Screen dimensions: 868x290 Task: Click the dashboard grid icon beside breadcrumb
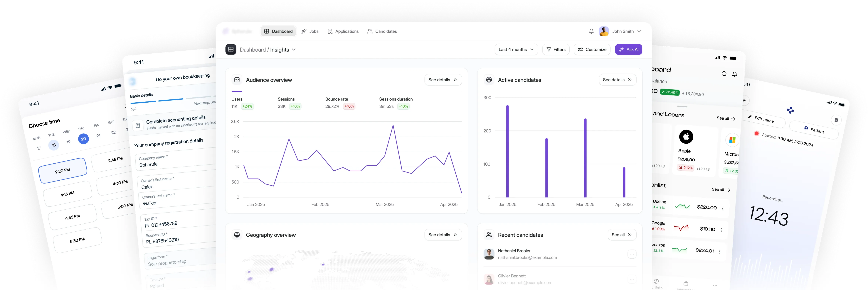pos(231,50)
